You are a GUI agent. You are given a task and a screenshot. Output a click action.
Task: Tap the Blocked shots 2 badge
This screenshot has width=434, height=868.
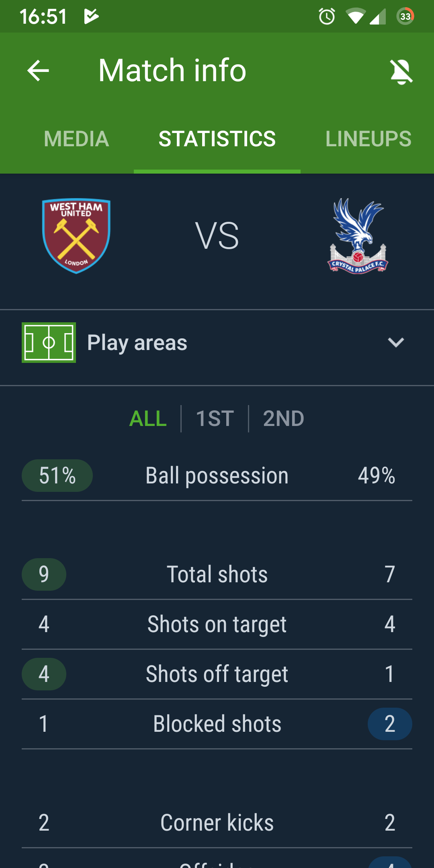[x=390, y=724]
